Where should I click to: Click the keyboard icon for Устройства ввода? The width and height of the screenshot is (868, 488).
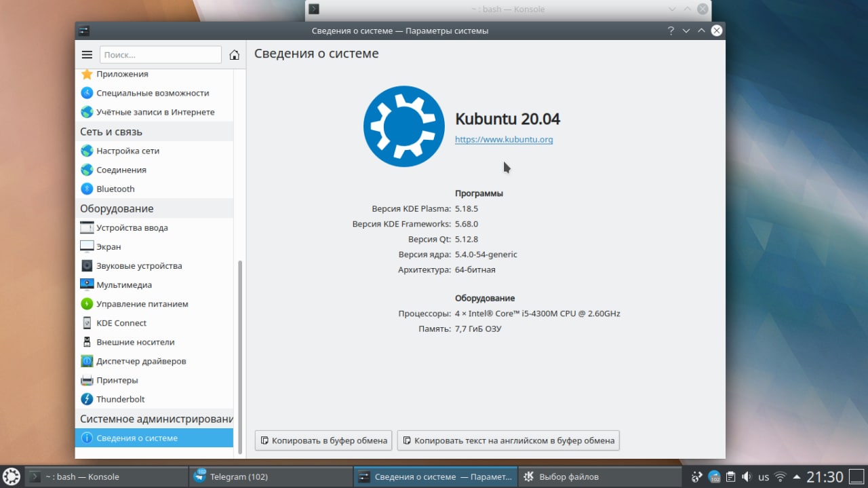87,228
